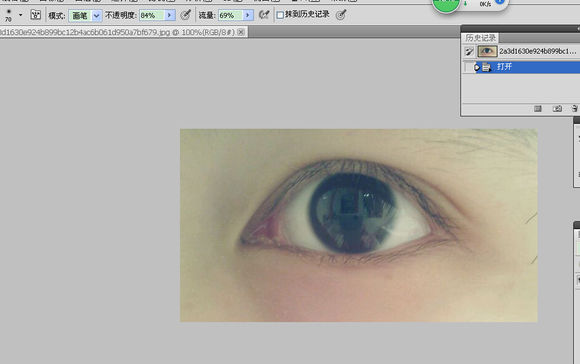Check the 抹到历史记录 checkbox

280,15
